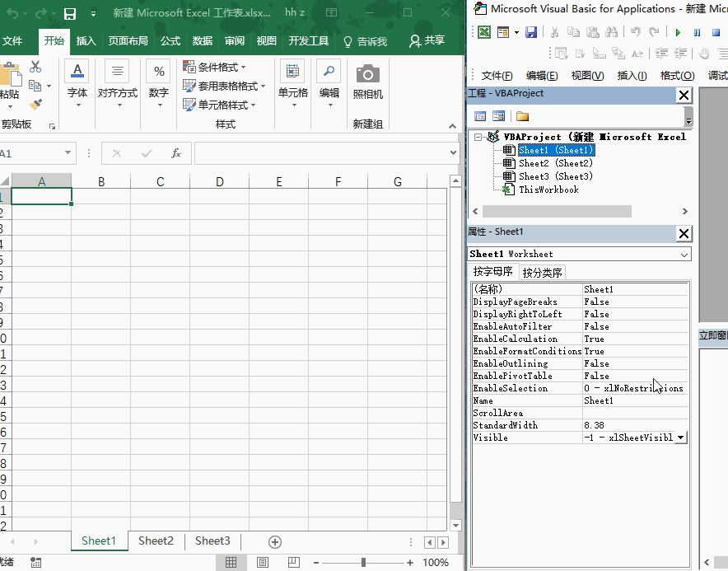The height and width of the screenshot is (571, 728).
Task: Click the List Properties/Methods icon in Edit toolbar
Action: [x=562, y=54]
